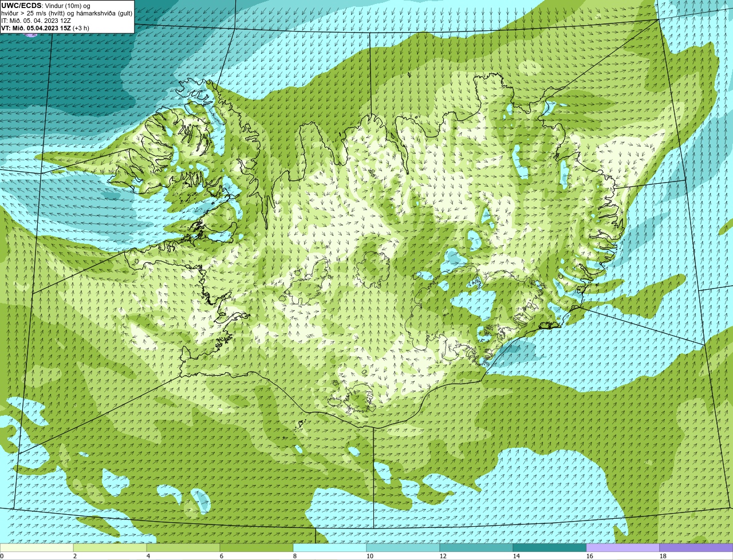Image resolution: width=733 pixels, height=560 pixels.
Task: Click the legend scale value '12'
Action: (443, 556)
